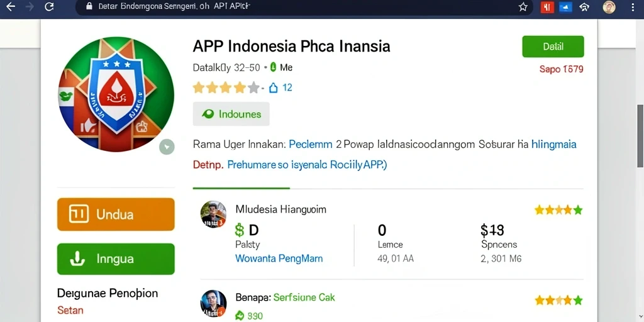The image size is (644, 322).
Task: Click the Indounes green tag button
Action: coord(231,114)
